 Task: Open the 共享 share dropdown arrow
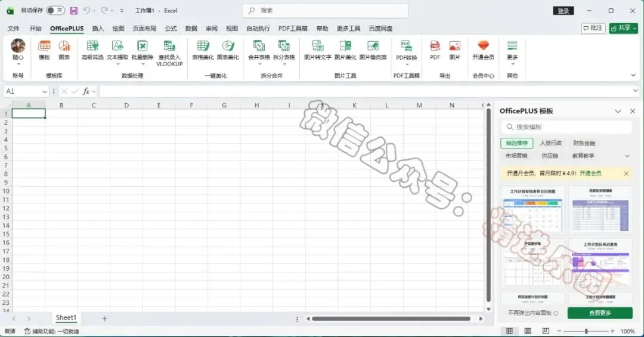(635, 28)
